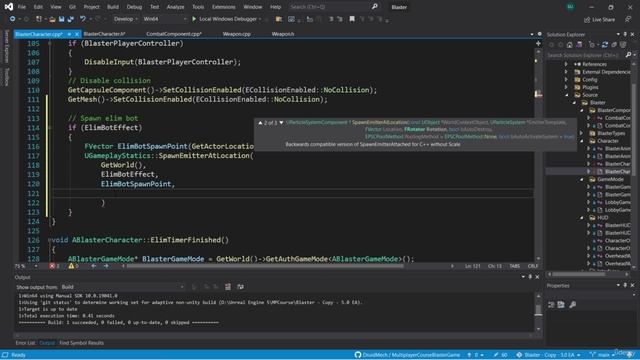Switch to the CombatComponent.cpp tab
The height and width of the screenshot is (360, 640).
pyautogui.click(x=174, y=34)
